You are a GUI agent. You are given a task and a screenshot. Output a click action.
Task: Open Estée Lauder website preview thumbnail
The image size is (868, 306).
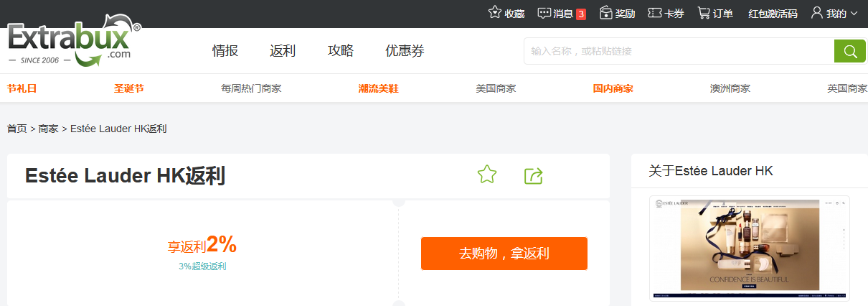pos(750,248)
